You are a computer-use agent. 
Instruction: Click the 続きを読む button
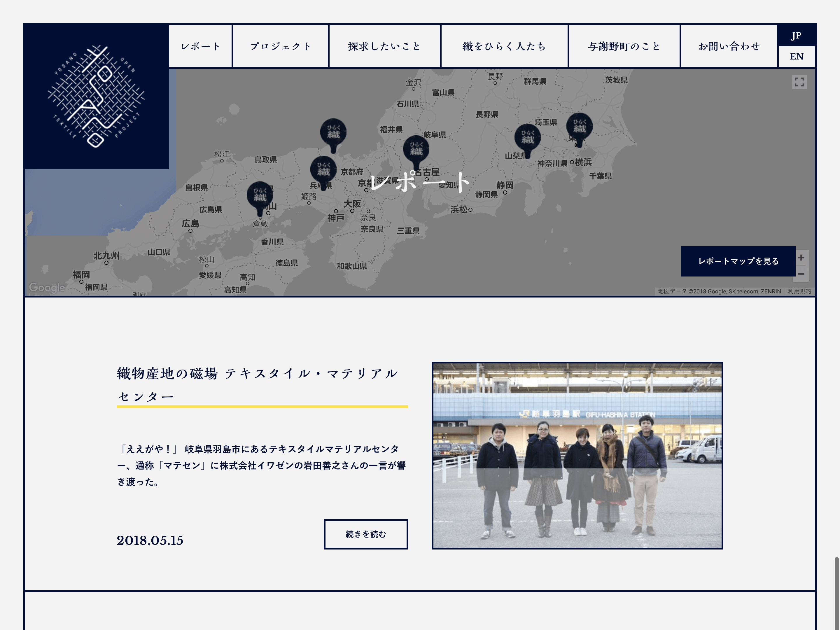coord(366,534)
